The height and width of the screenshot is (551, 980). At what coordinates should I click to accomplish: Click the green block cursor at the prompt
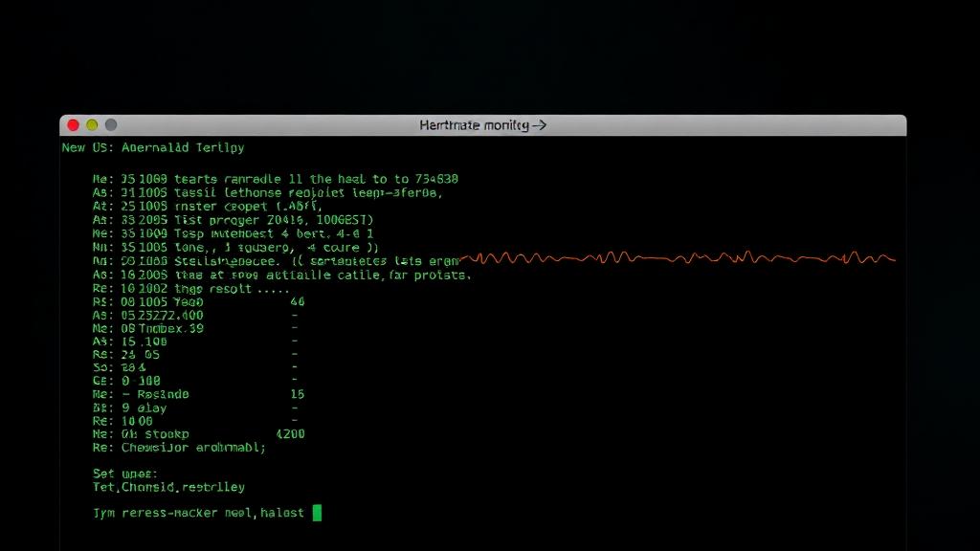coord(318,513)
